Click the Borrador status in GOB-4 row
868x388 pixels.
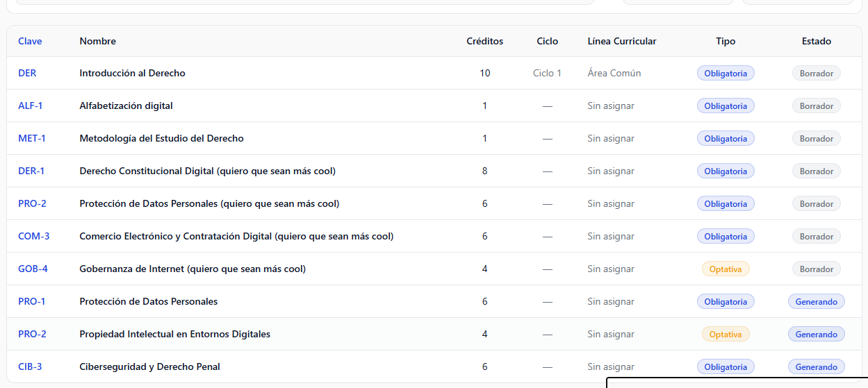click(817, 269)
